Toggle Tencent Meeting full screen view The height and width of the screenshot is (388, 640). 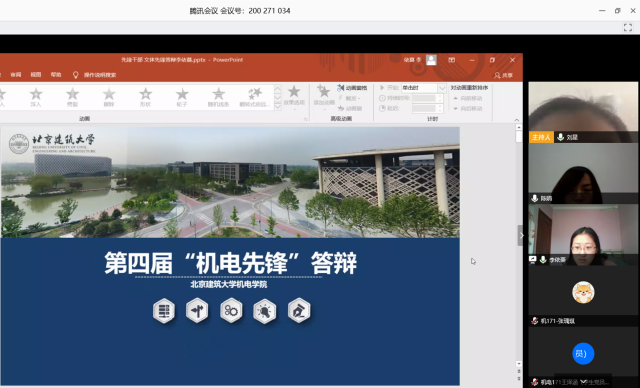pyautogui.click(x=628, y=27)
